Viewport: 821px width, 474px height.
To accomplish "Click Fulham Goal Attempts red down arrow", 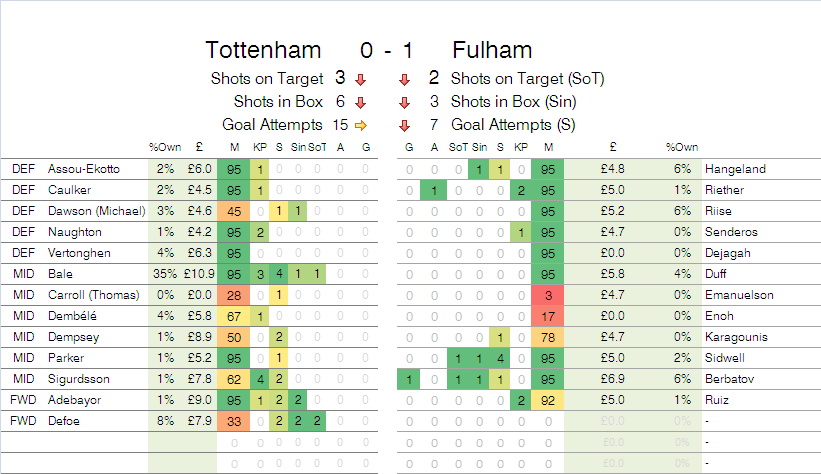I will coord(404,126).
